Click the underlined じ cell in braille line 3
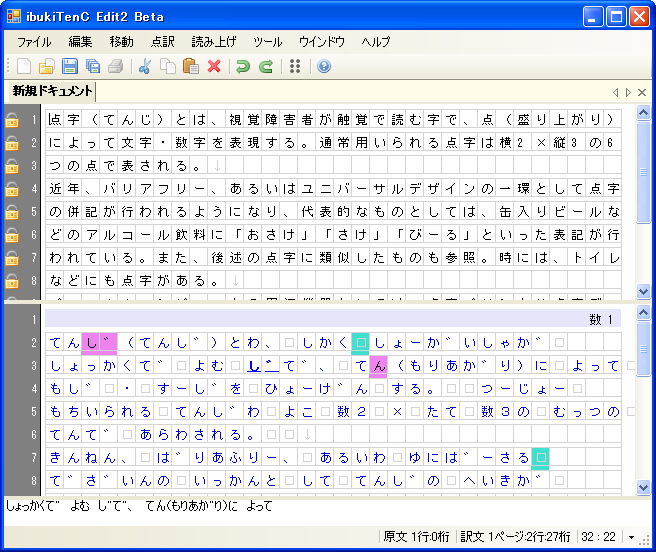 (x=263, y=366)
